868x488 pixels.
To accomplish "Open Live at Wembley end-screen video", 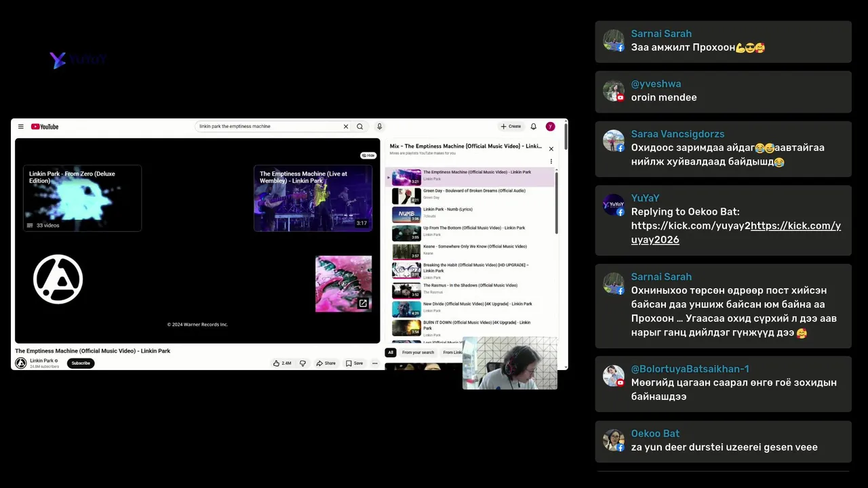I will click(x=313, y=198).
